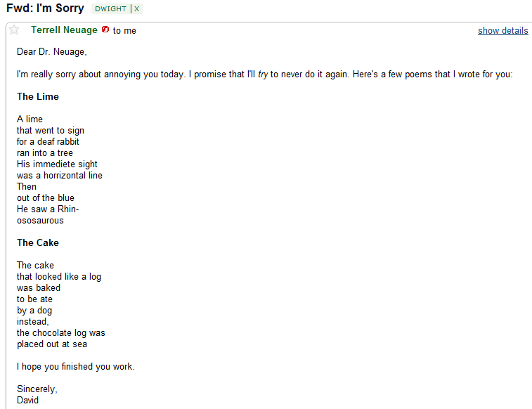This screenshot has width=532, height=409.
Task: Click the closing word Sincerely
Action: tap(37, 389)
